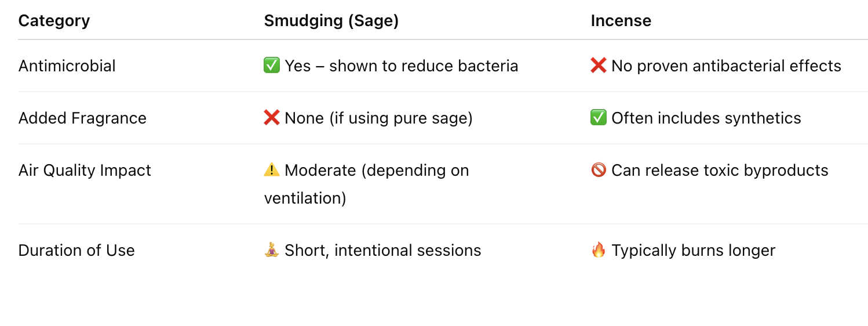868x326 pixels.
Task: Click the 'Added Fragrance' row label
Action: click(82, 118)
